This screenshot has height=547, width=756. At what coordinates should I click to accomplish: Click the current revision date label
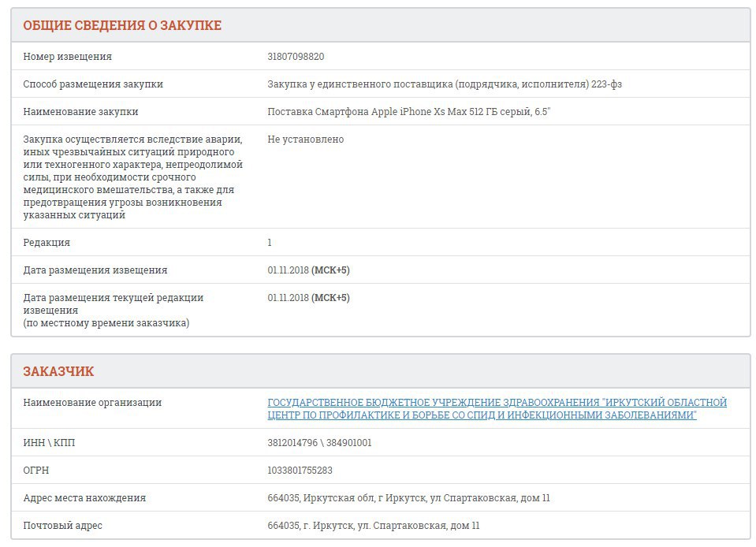(114, 310)
